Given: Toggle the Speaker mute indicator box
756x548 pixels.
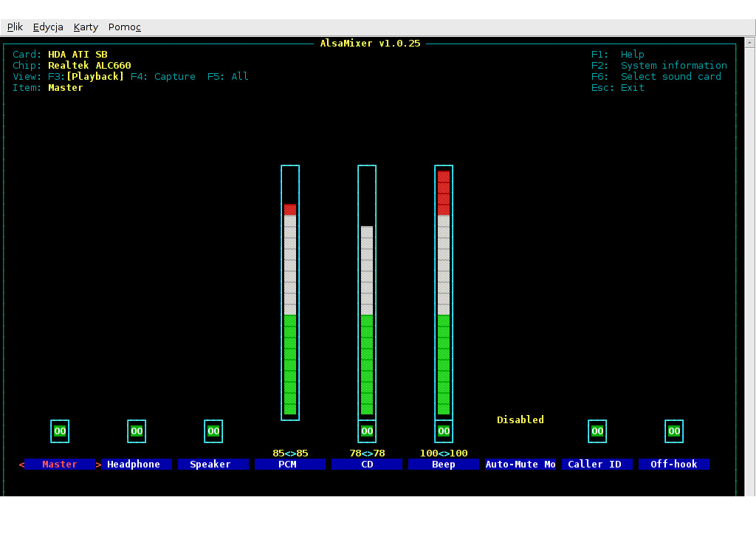Looking at the screenshot, I should 213,431.
